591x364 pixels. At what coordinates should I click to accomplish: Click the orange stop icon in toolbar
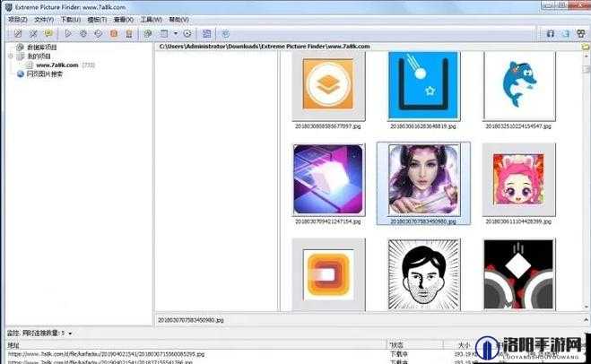114,33
